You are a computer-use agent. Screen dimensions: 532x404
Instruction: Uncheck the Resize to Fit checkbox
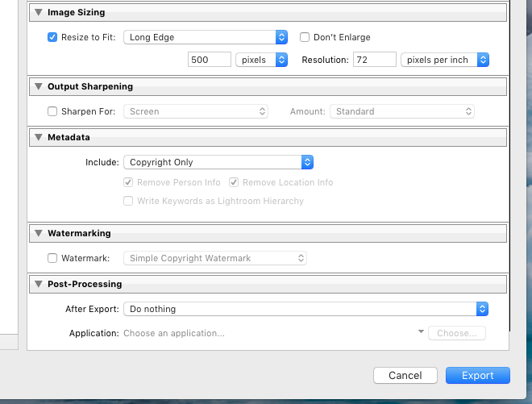pyautogui.click(x=52, y=37)
